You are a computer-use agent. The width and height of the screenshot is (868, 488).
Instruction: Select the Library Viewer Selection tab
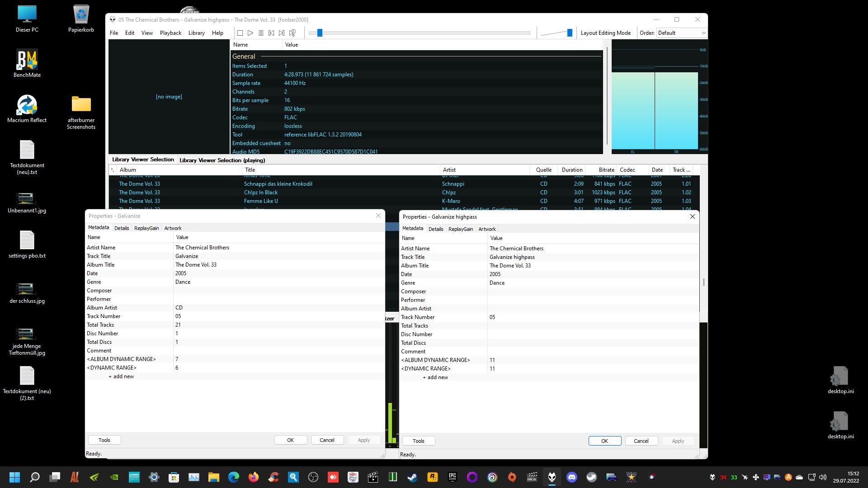(x=143, y=160)
